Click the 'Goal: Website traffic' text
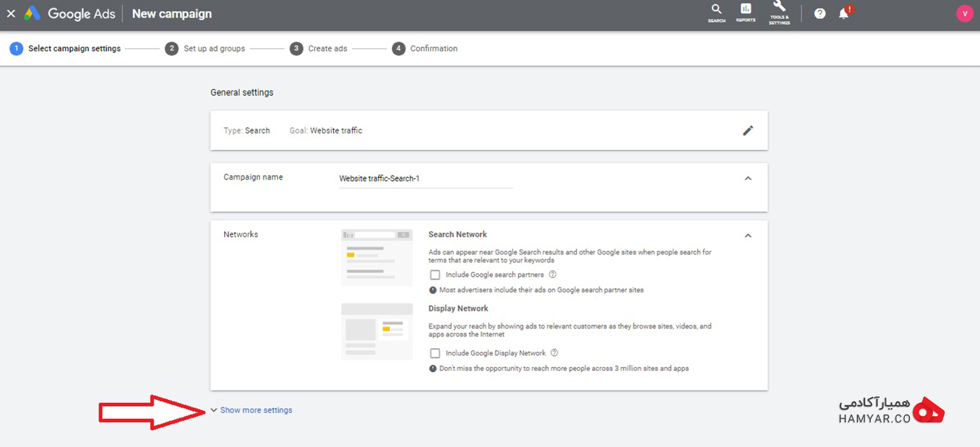The width and height of the screenshot is (980, 447). coord(326,131)
